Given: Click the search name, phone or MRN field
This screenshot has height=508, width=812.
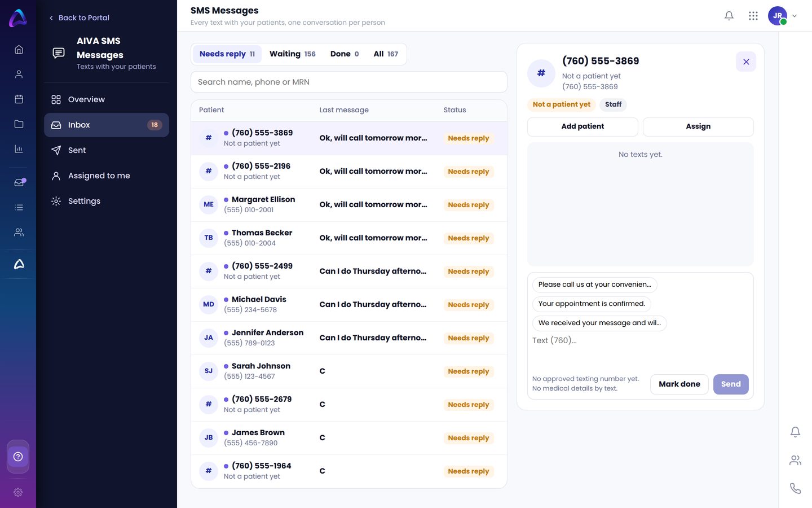Looking at the screenshot, I should coord(349,82).
